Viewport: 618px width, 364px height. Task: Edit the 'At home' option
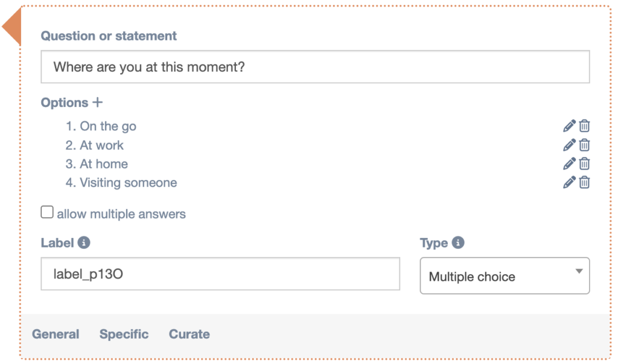[569, 164]
